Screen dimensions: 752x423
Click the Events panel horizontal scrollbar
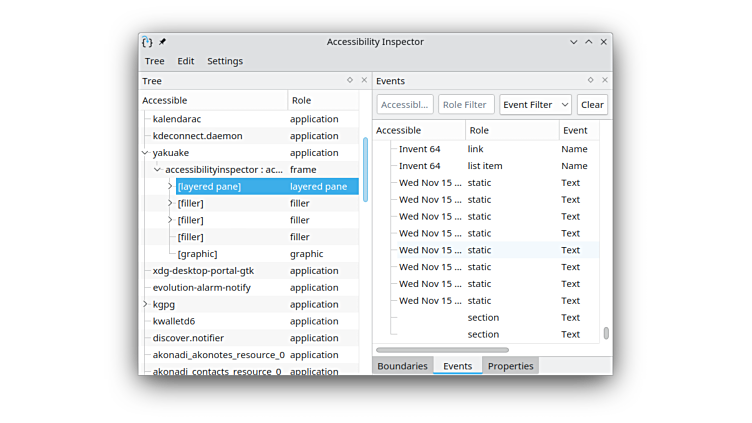[x=442, y=350]
